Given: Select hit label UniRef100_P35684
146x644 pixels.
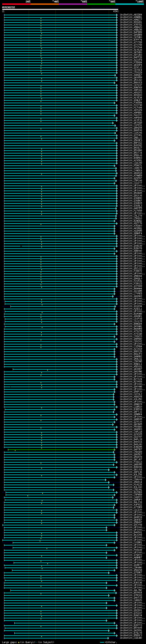Looking at the screenshot, I should 131,63.
